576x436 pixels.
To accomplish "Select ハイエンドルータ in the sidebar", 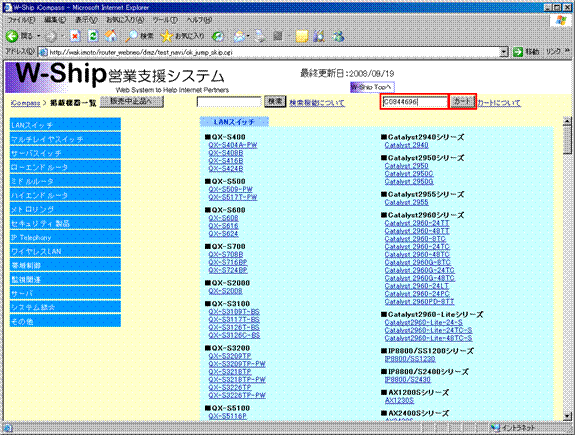I will pos(65,195).
